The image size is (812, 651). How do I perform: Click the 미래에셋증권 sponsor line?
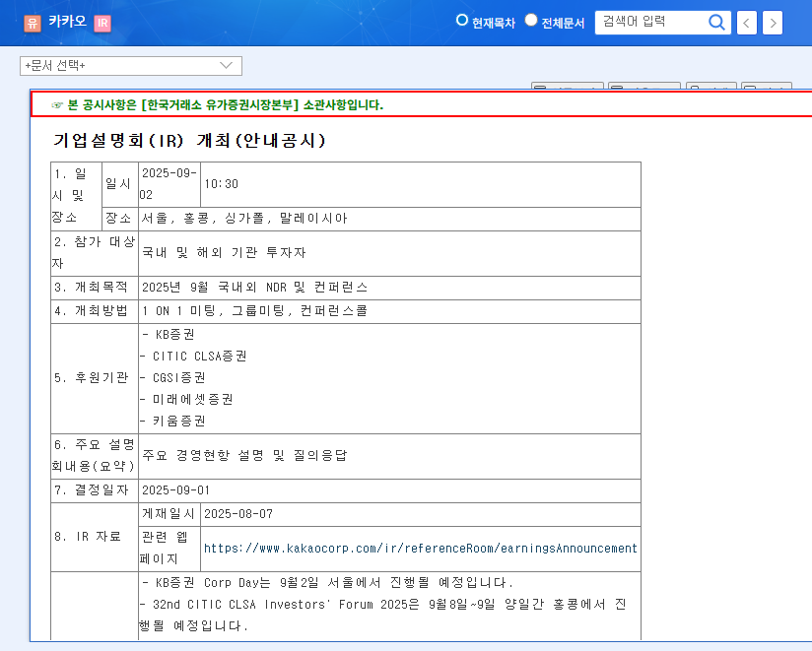pyautogui.click(x=186, y=400)
